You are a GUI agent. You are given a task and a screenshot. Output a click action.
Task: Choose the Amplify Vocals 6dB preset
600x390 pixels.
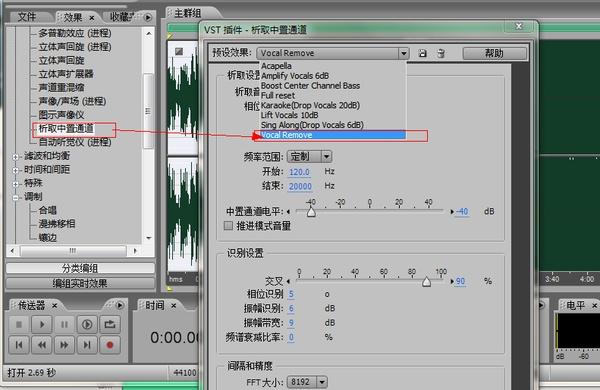(295, 76)
